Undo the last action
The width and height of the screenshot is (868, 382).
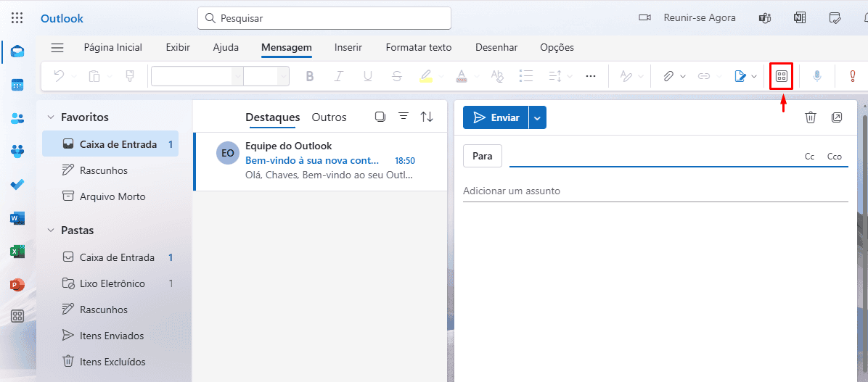59,76
